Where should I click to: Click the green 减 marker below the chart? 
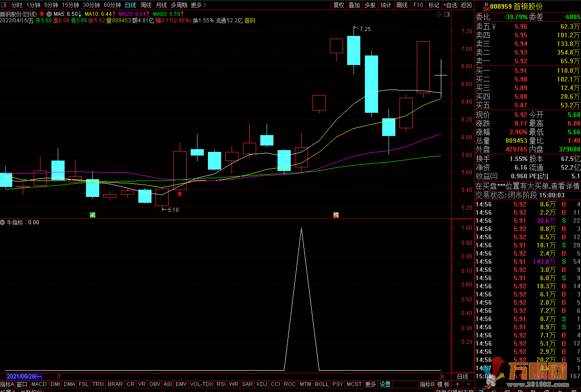click(x=92, y=215)
